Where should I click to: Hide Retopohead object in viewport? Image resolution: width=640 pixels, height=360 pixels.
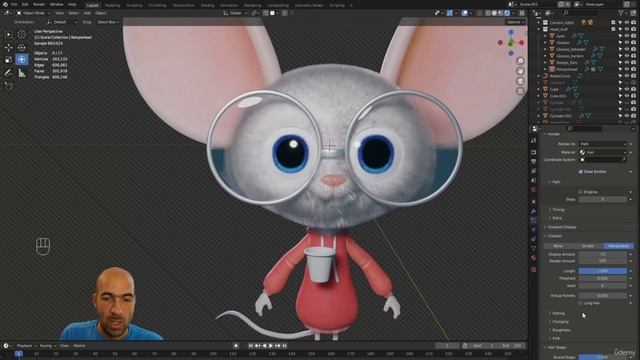coord(627,69)
